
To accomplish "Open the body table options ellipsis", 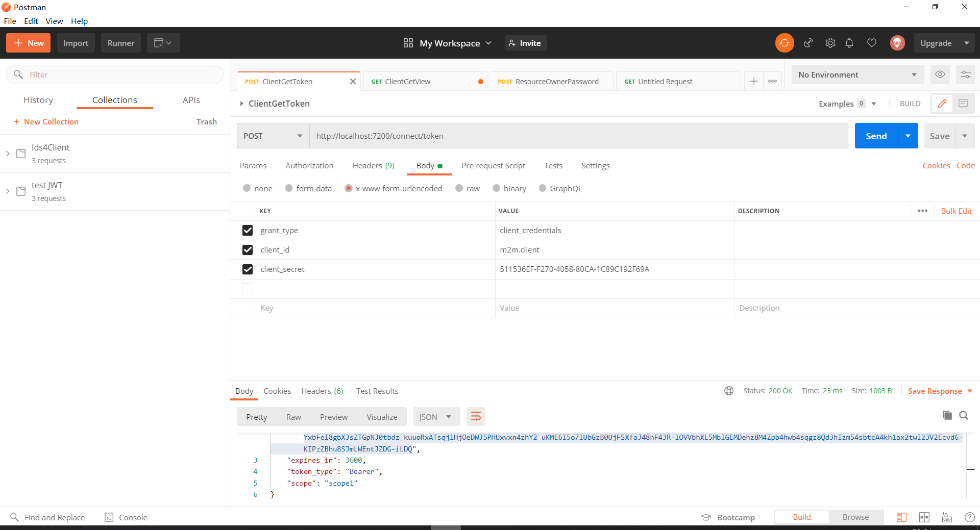I will 922,211.
